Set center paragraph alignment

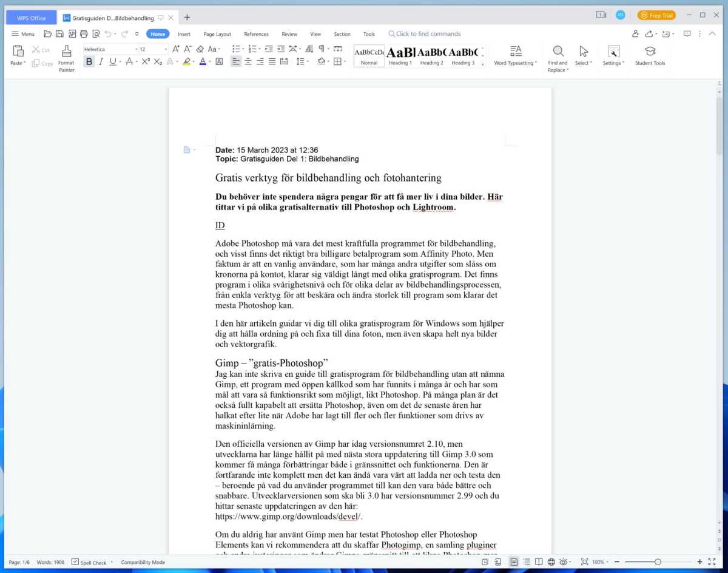tap(248, 61)
